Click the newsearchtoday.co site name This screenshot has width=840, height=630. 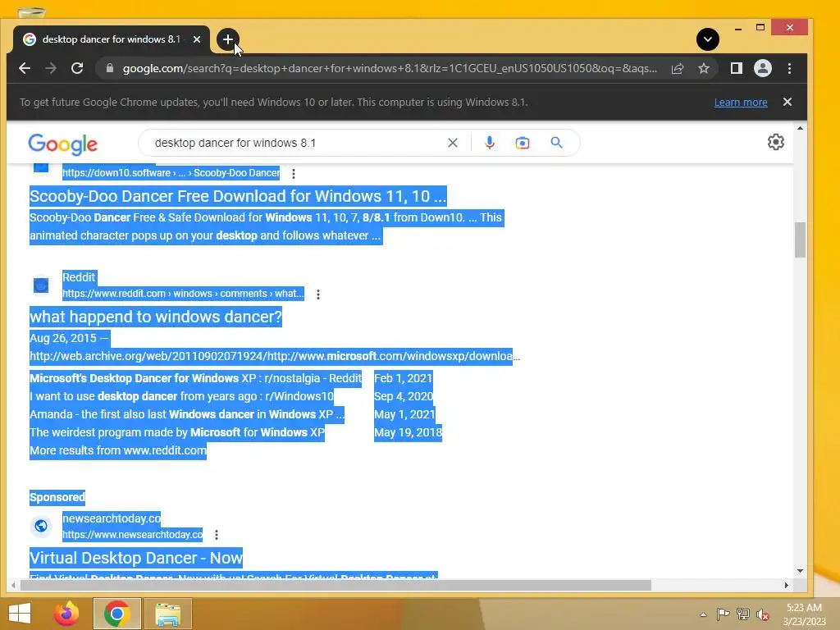[112, 518]
